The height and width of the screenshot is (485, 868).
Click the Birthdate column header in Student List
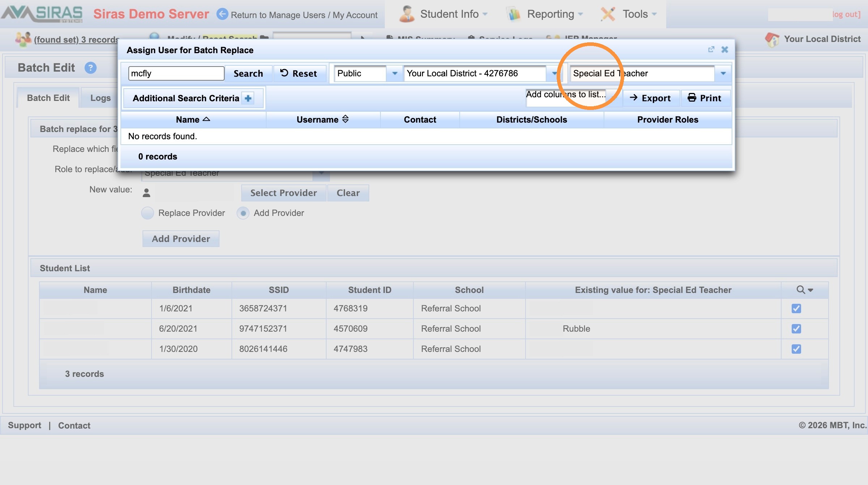pos(191,290)
